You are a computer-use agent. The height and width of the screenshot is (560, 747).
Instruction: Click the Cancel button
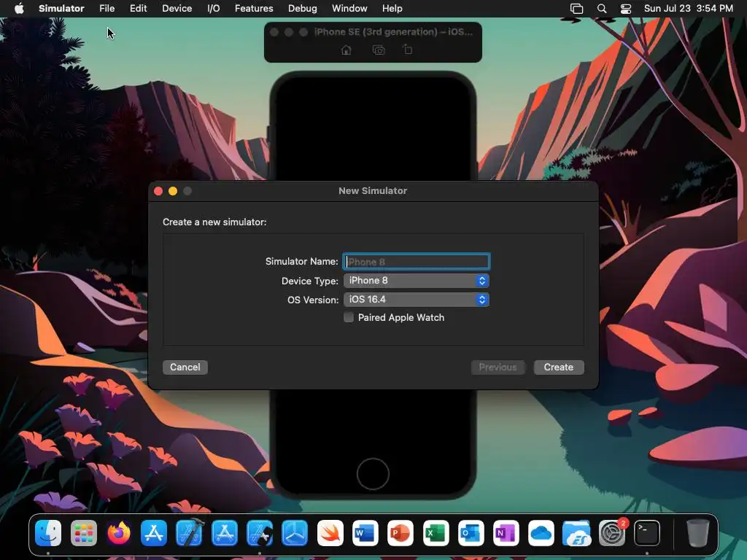[x=185, y=367]
